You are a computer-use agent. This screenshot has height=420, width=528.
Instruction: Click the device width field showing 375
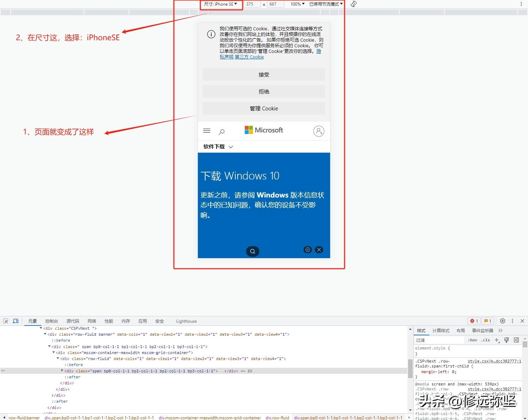point(252,4)
